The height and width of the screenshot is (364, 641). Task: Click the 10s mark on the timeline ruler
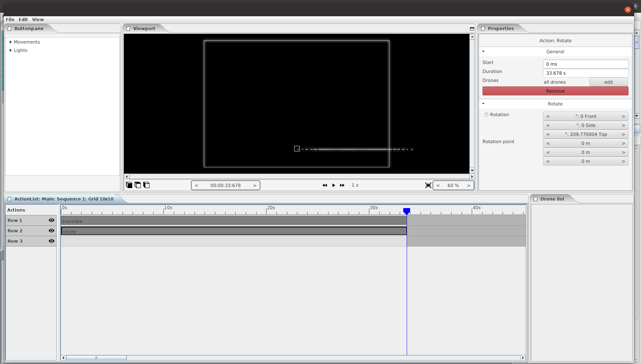(168, 208)
